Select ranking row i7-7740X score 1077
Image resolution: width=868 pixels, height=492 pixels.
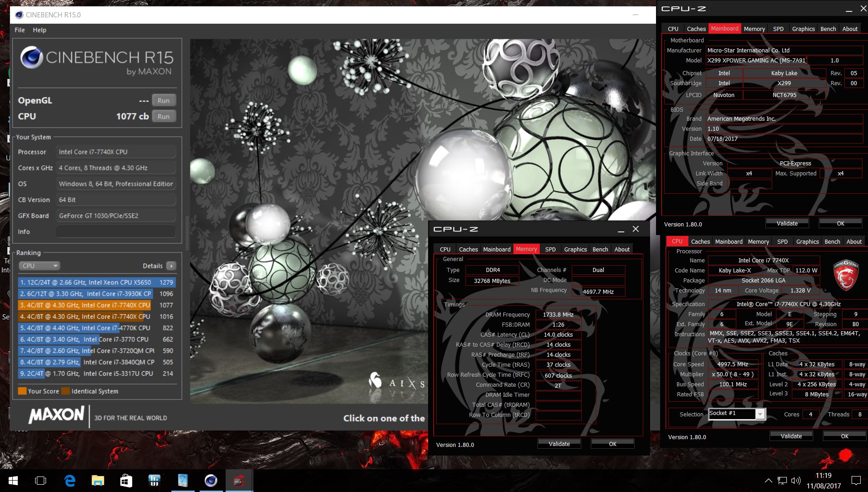tap(97, 305)
